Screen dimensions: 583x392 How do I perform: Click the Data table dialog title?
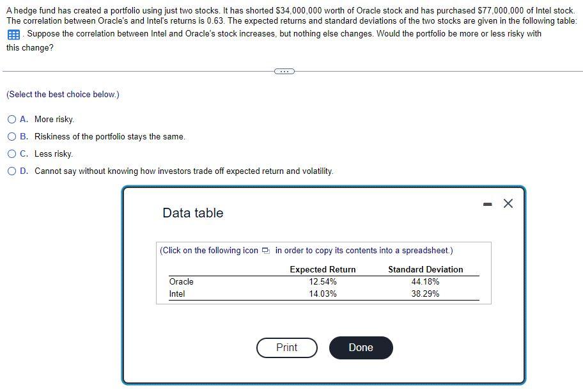pyautogui.click(x=192, y=212)
